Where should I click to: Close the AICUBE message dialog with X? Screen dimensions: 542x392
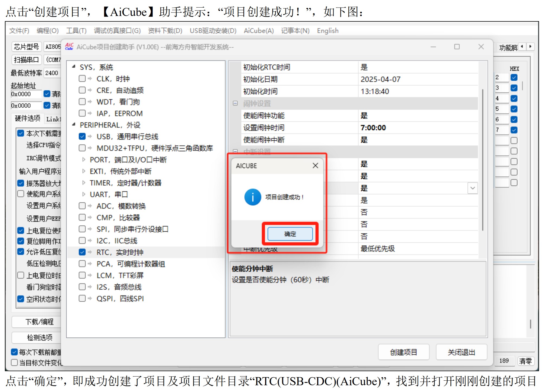point(315,166)
